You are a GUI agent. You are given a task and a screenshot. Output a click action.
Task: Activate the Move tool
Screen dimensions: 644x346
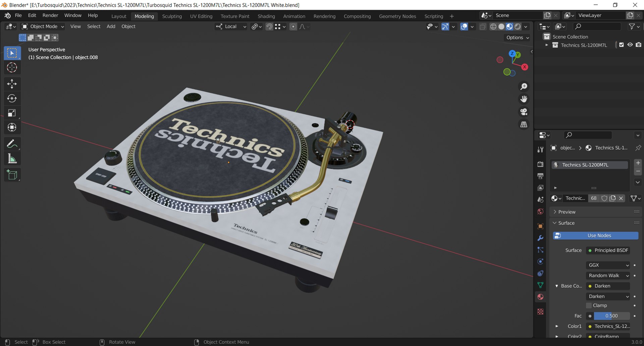pyautogui.click(x=12, y=84)
